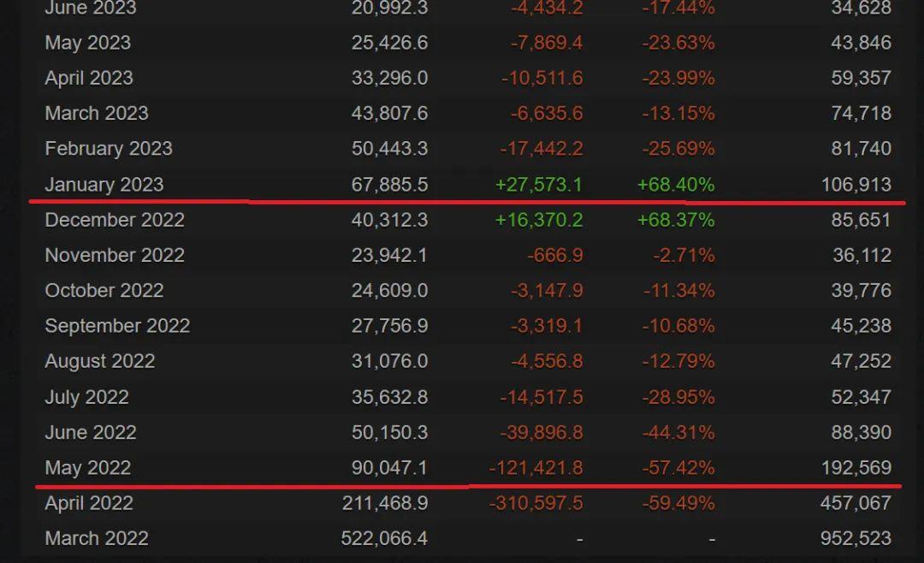Click average players value 50,150.3
Viewport: 924px width, 563px height.
(x=389, y=433)
